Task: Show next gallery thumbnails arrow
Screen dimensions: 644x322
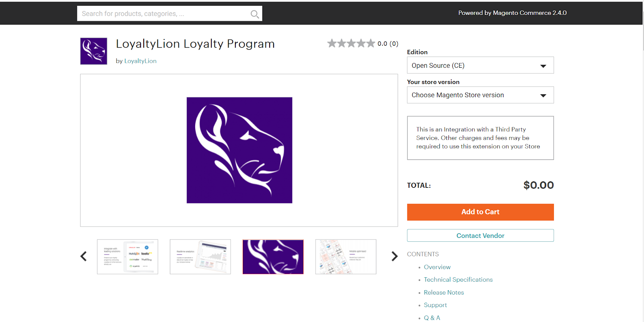Action: point(394,256)
